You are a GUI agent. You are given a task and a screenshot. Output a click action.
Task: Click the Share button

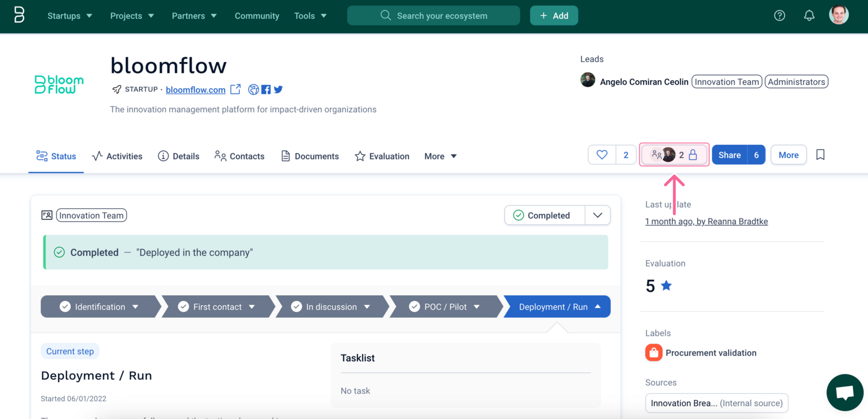pyautogui.click(x=730, y=155)
